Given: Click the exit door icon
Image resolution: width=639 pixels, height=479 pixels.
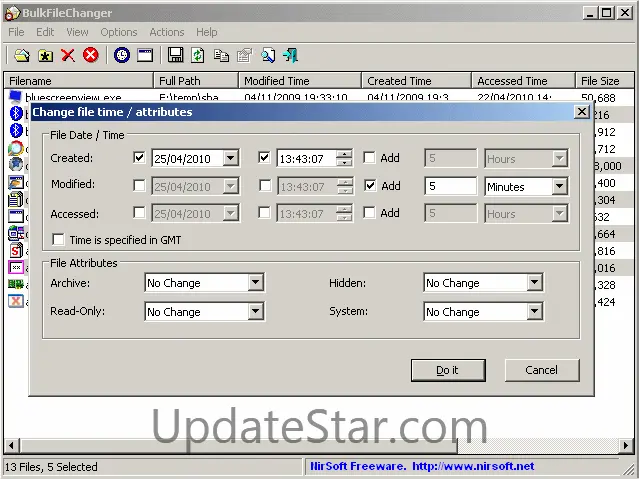Looking at the screenshot, I should coord(291,55).
